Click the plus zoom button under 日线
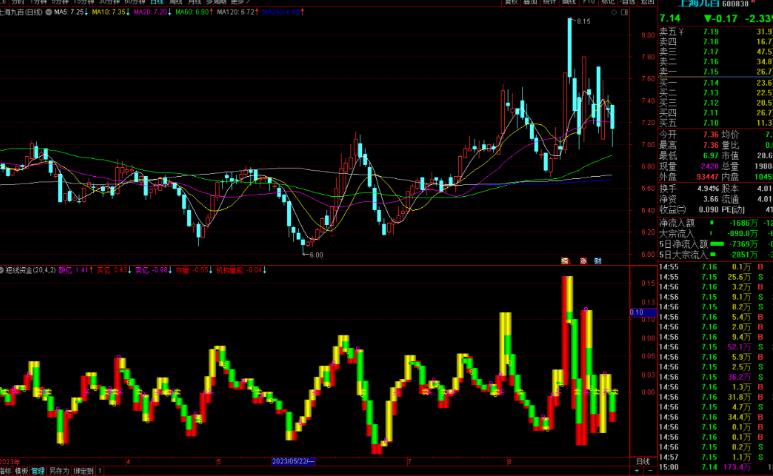Image resolution: width=773 pixels, height=476 pixels. tap(636, 471)
